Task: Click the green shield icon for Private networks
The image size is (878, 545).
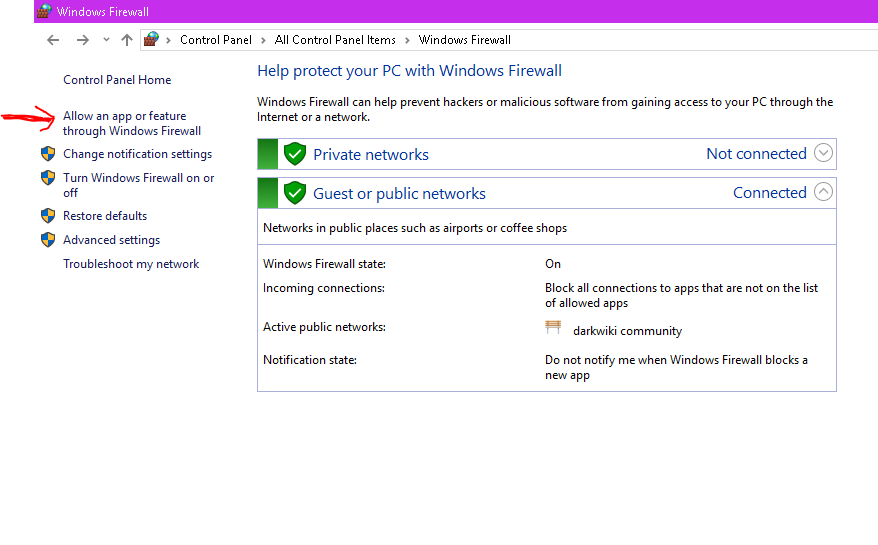Action: click(295, 153)
